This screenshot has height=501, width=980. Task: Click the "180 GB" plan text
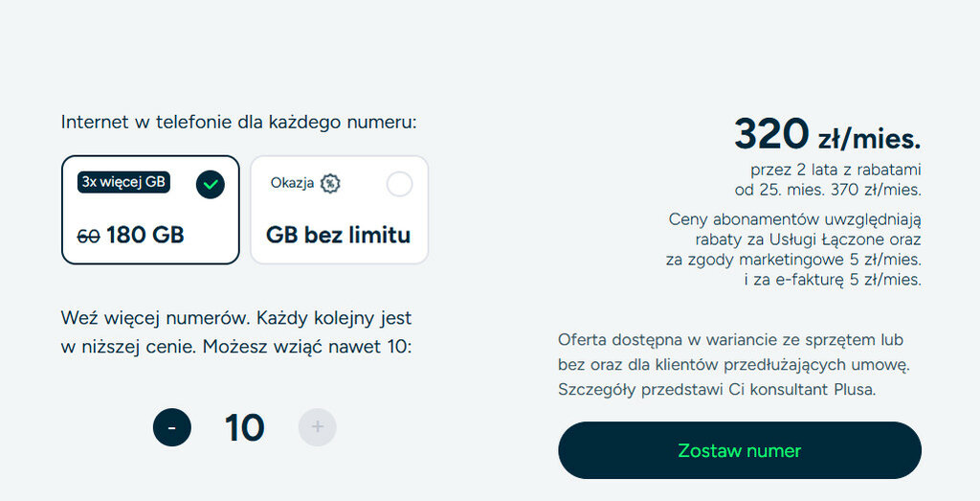[145, 235]
